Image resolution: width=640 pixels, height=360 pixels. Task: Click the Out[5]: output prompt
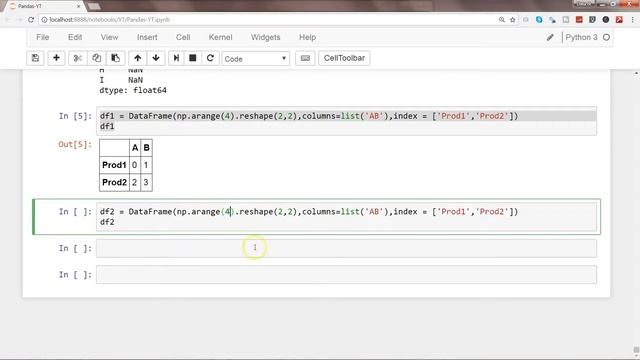[x=75, y=144]
